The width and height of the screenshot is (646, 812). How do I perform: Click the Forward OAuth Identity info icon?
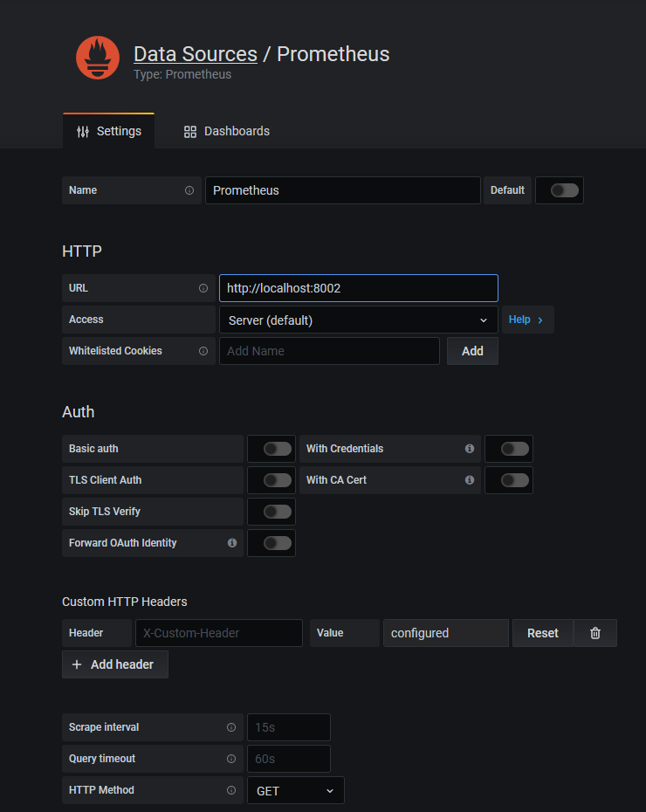pyautogui.click(x=232, y=543)
